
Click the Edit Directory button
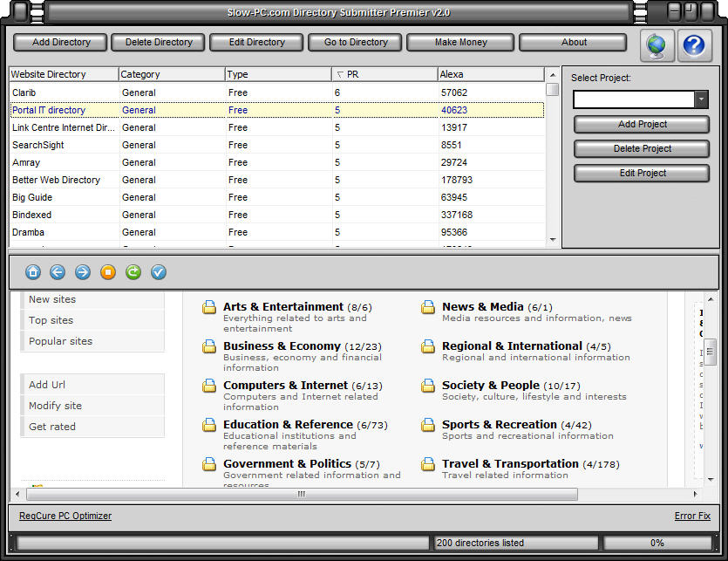[x=256, y=42]
